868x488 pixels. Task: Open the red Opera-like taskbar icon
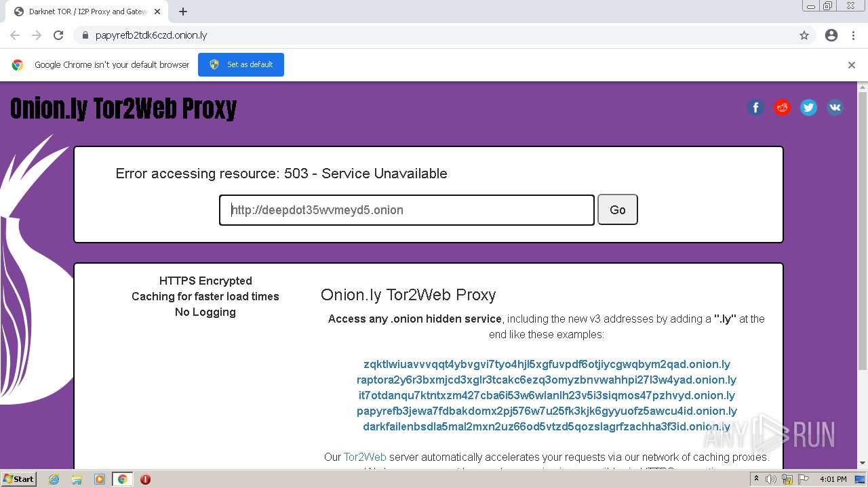coord(145,479)
